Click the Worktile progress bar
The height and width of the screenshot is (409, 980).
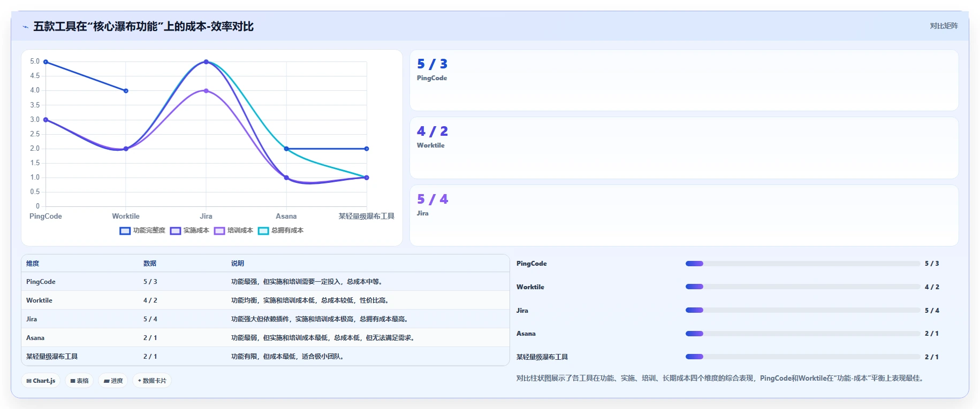[x=803, y=287]
